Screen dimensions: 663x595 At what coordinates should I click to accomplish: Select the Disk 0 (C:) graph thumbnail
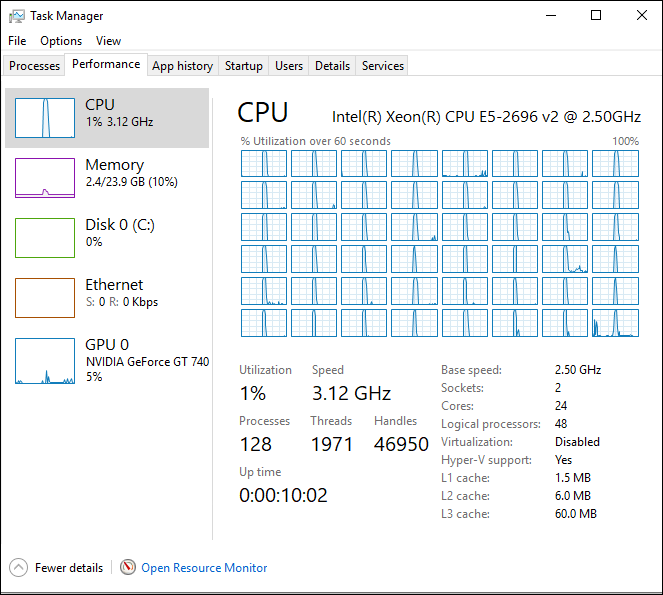pyautogui.click(x=45, y=238)
